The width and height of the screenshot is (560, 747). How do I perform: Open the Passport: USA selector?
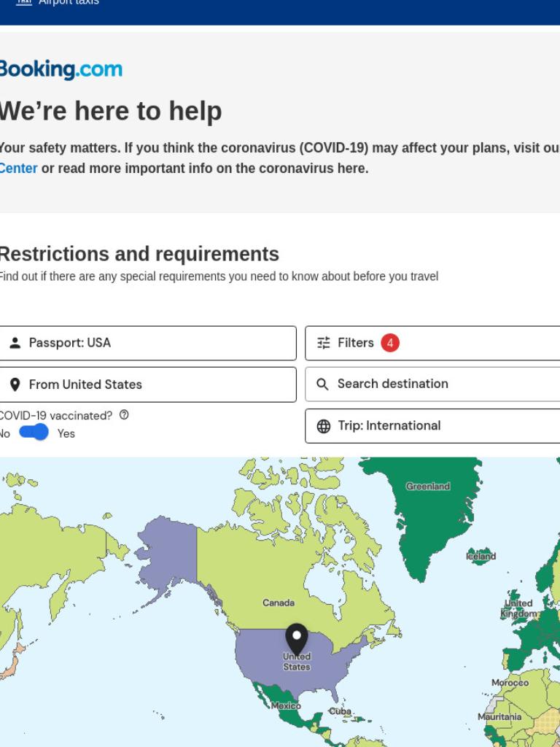coord(147,343)
